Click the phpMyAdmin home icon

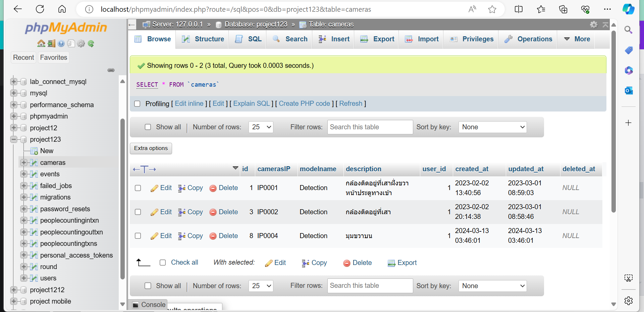tap(41, 44)
